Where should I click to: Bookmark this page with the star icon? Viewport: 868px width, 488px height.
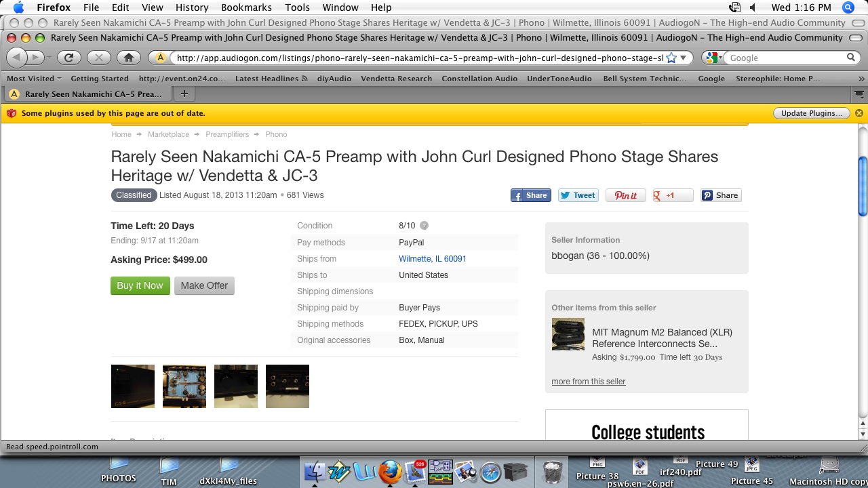click(671, 58)
